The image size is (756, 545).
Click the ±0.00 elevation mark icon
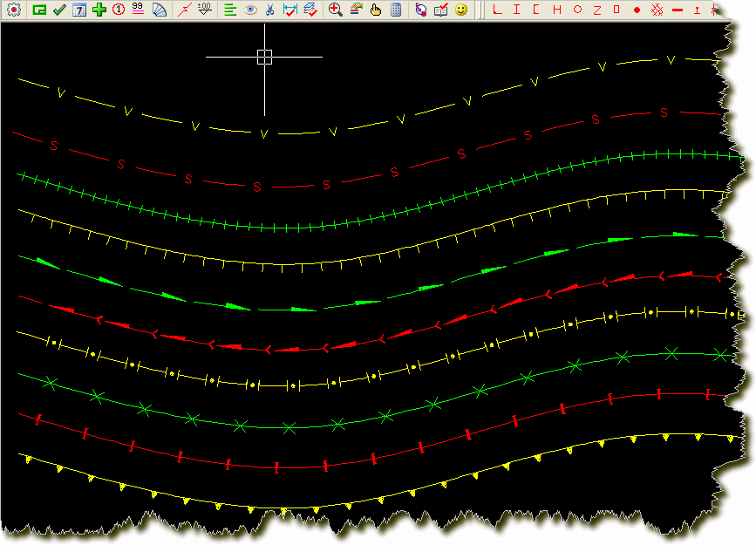(x=204, y=10)
